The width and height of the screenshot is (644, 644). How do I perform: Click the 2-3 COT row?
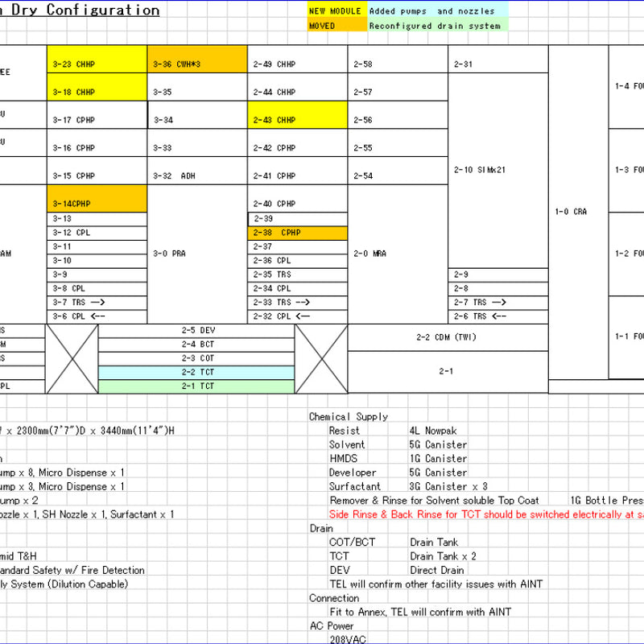click(x=197, y=357)
